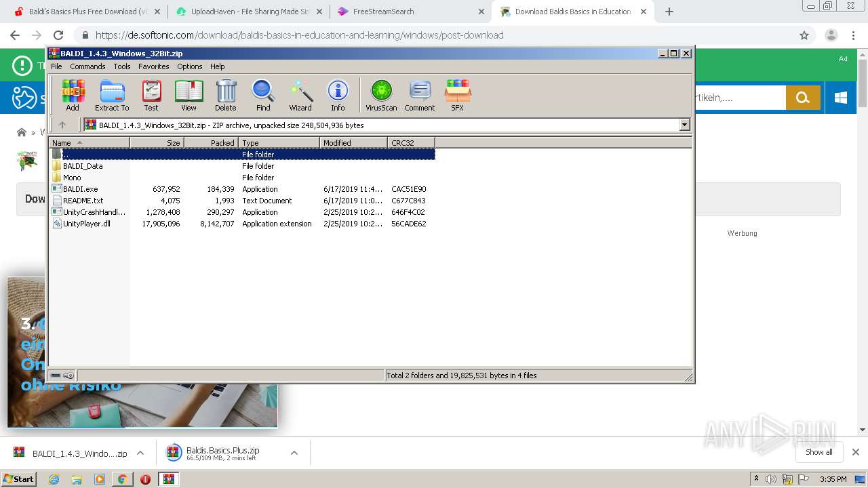
Task: Click Show all downloads button
Action: [819, 452]
